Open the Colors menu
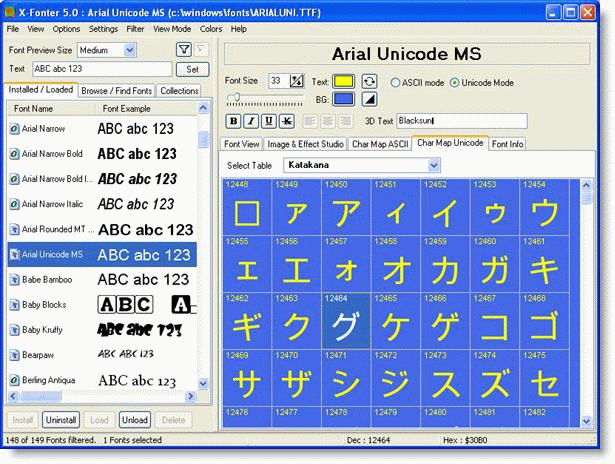Image resolution: width=615 pixels, height=464 pixels. tap(211, 29)
